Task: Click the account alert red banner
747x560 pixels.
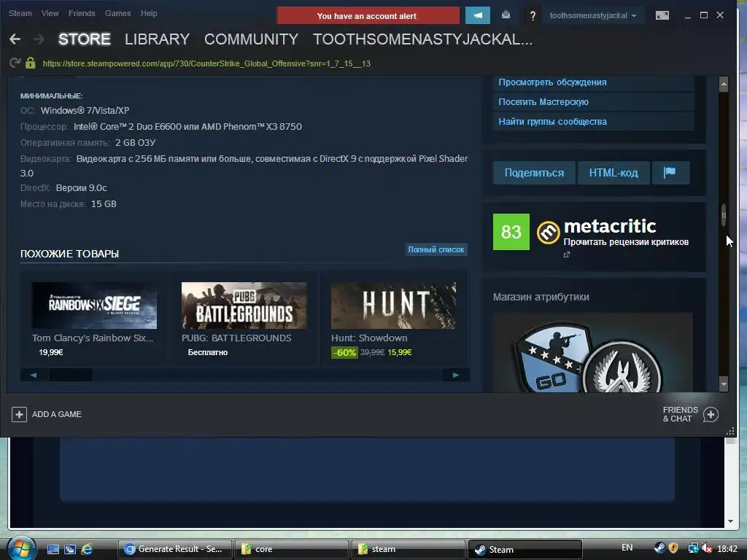Action: (368, 16)
